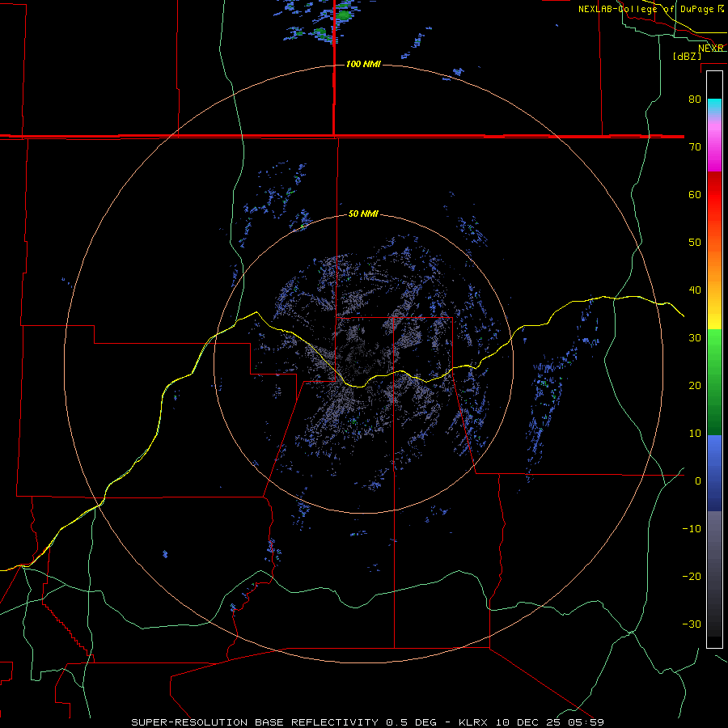728x728 pixels.
Task: Click the 80 value on dBZ scale
Action: click(695, 99)
